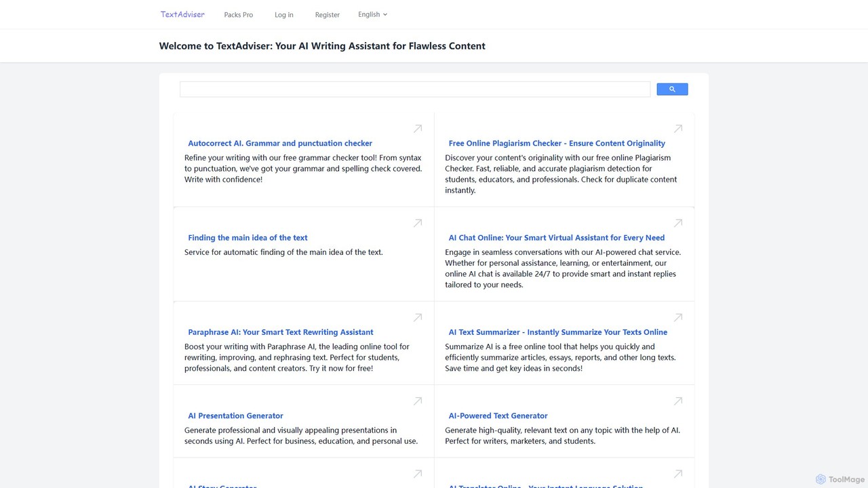The image size is (868, 488).
Task: Click 'Discover your content's originality' description
Action: point(561,174)
